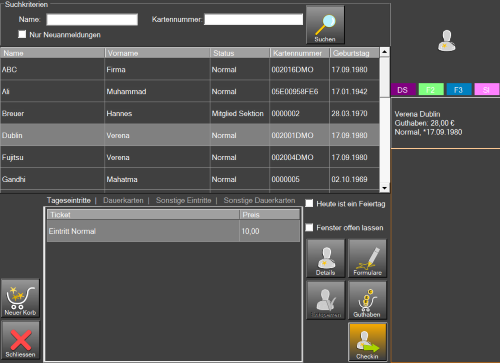Click Preis column header

269,215
